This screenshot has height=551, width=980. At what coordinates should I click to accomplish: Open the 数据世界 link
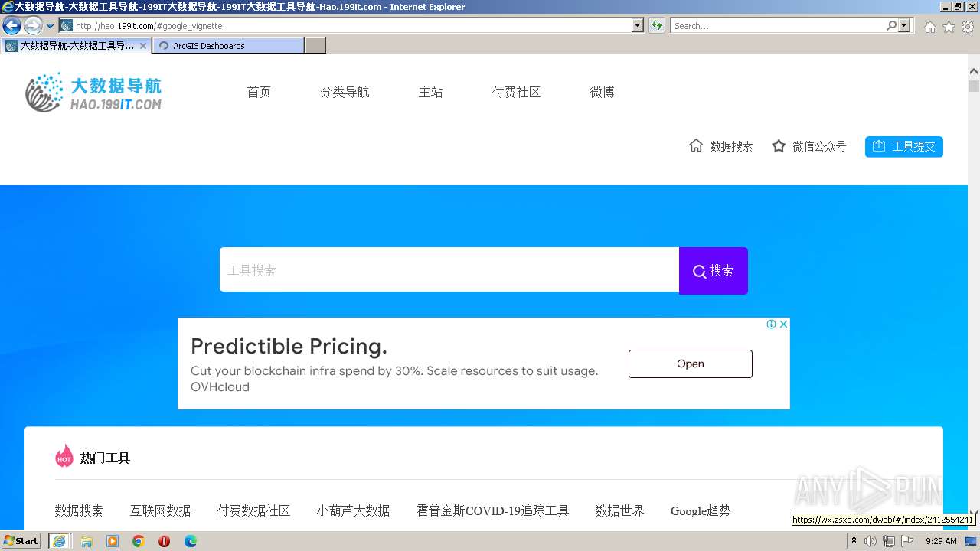619,510
